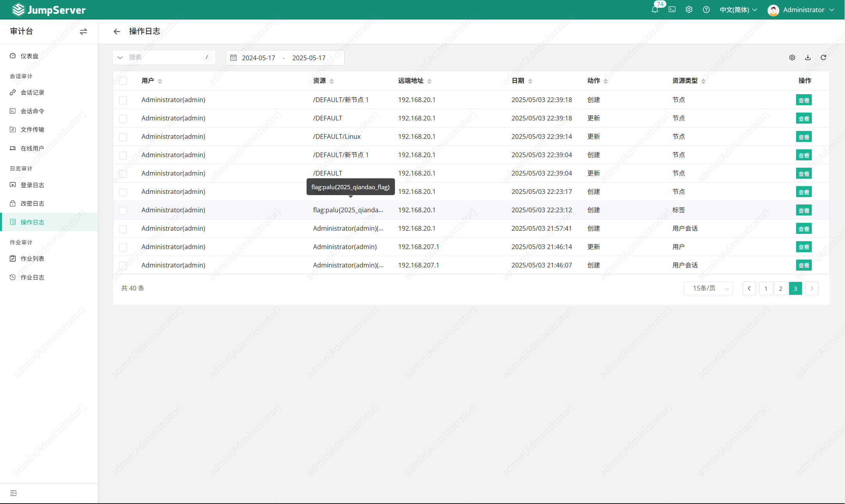
Task: Go back using the left arrow beside 操作日志
Action: [117, 32]
